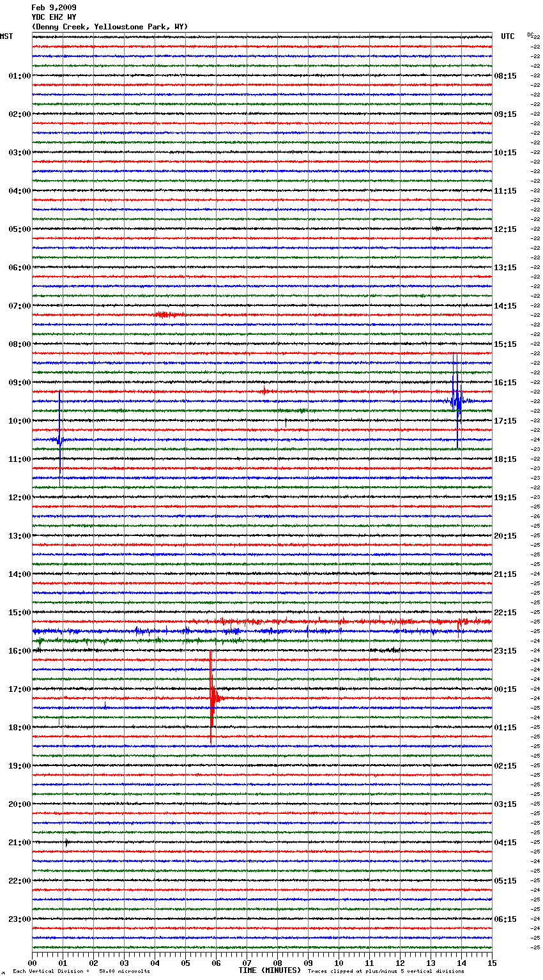The image size is (543, 980).
Task: Click the 22:15 UTC time label
Action: [505, 613]
